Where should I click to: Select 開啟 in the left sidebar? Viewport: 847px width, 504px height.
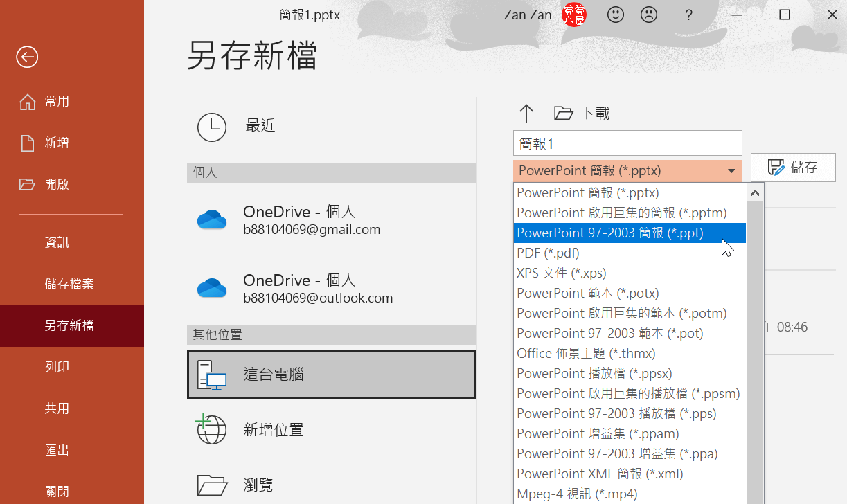click(72, 185)
